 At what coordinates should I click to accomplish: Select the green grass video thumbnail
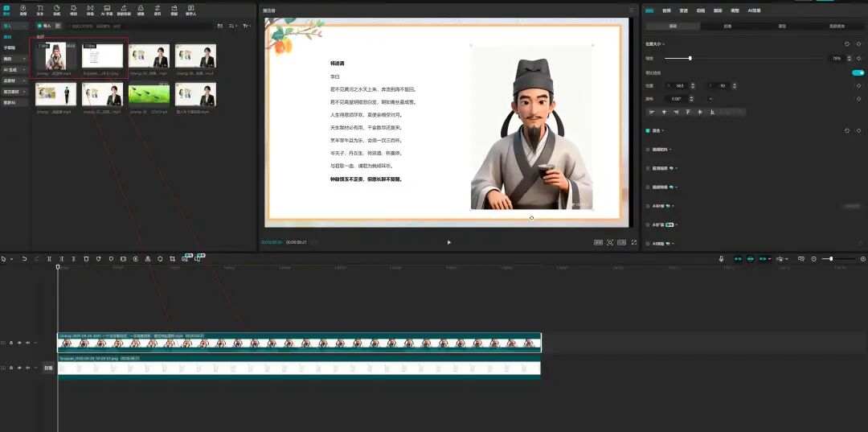pos(149,95)
